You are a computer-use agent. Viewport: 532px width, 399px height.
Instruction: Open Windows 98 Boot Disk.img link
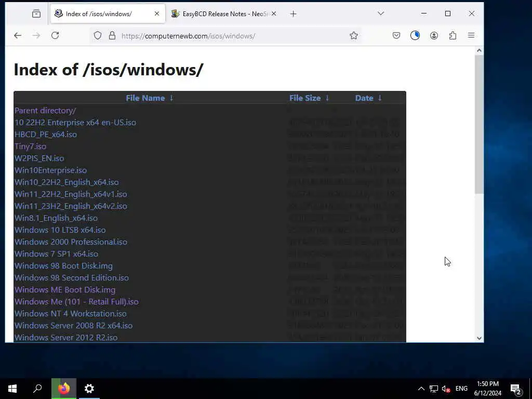tap(63, 265)
